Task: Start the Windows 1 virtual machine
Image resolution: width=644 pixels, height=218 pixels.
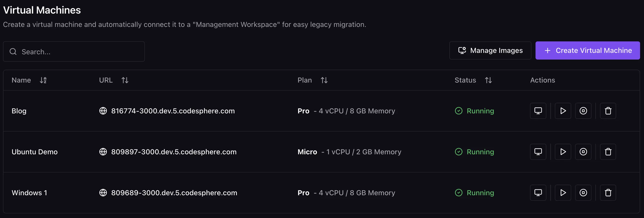Action: tap(563, 192)
